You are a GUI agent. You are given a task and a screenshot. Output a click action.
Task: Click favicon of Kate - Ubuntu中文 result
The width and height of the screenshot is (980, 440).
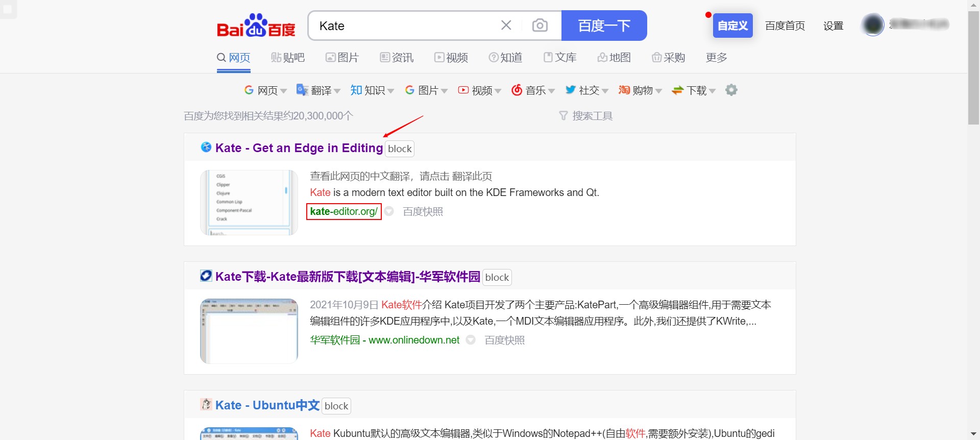tap(206, 404)
